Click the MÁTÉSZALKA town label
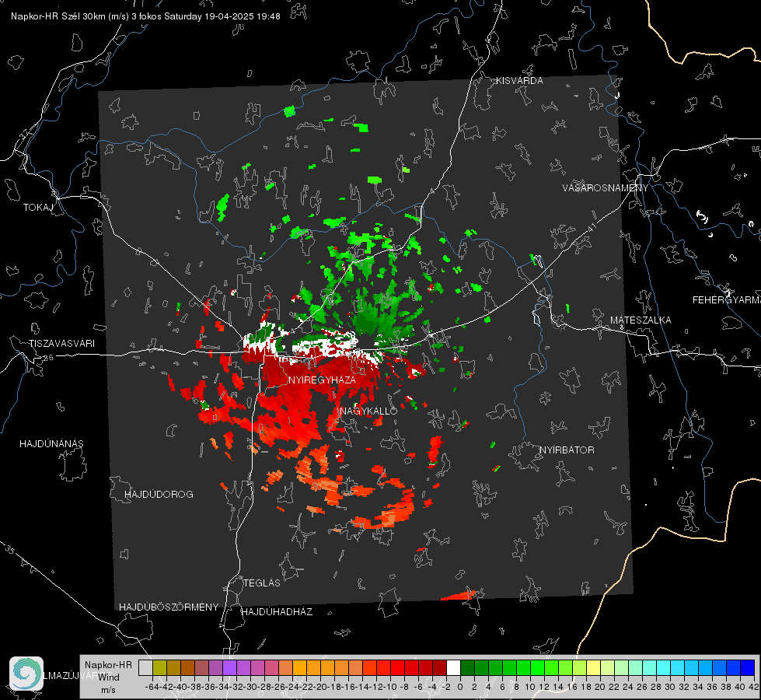The image size is (761, 700). (641, 320)
